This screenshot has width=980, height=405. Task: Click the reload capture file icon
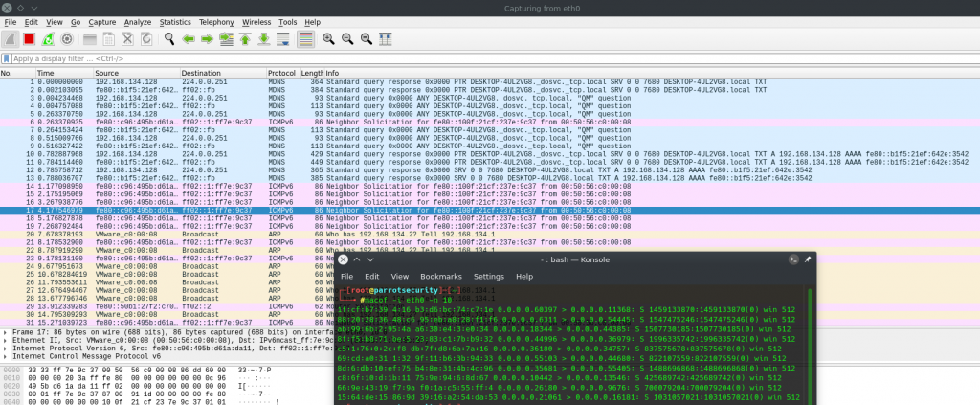pos(146,38)
